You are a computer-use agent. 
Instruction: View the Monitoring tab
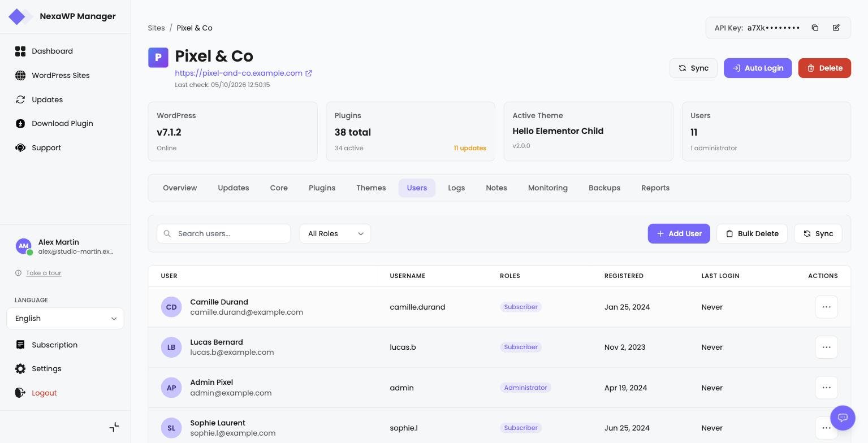click(548, 188)
